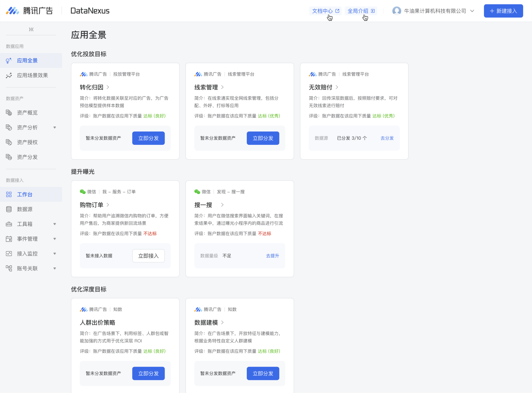The width and height of the screenshot is (532, 393).
Task: Open 转化归因 details via its chevron
Action: (108, 87)
